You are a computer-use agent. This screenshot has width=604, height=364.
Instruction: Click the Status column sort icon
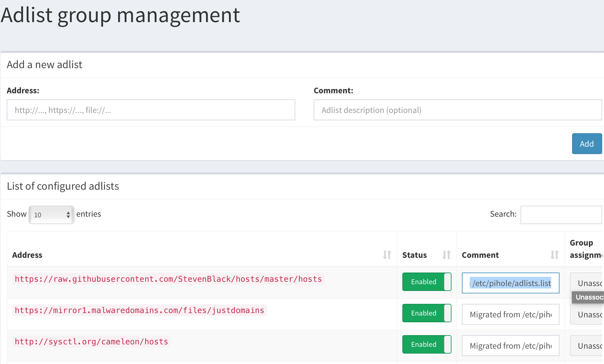point(446,255)
